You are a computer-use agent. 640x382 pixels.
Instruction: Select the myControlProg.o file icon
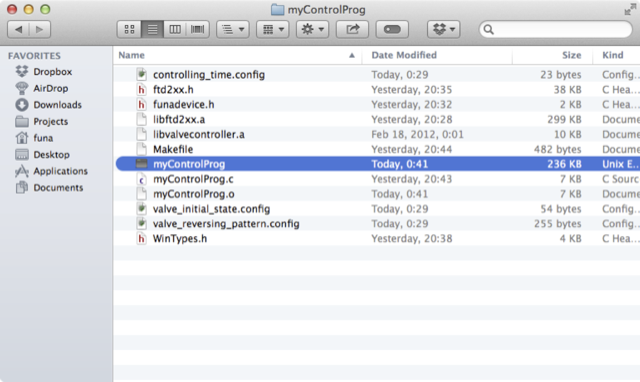[x=142, y=194]
